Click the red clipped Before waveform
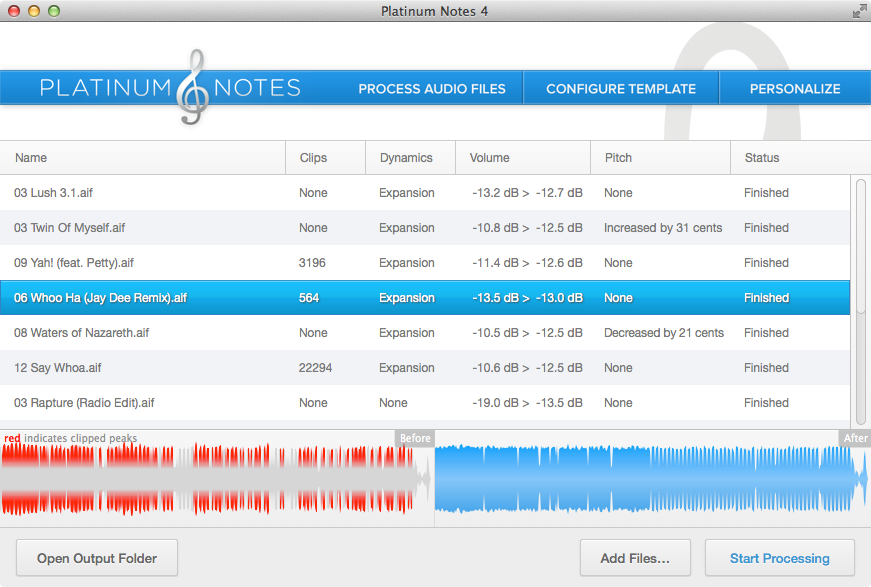Viewport: 871px width, 587px height. pyautogui.click(x=210, y=480)
